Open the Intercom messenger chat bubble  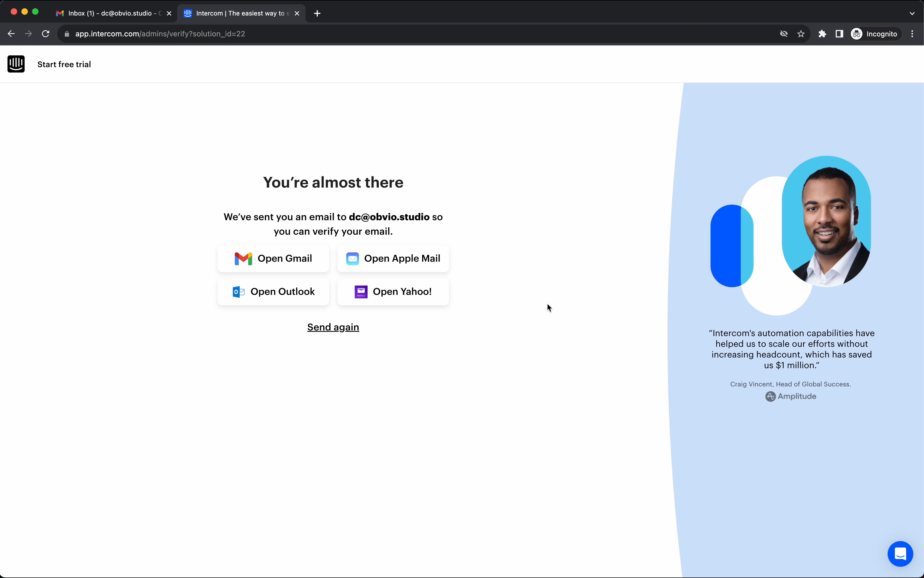click(x=900, y=554)
